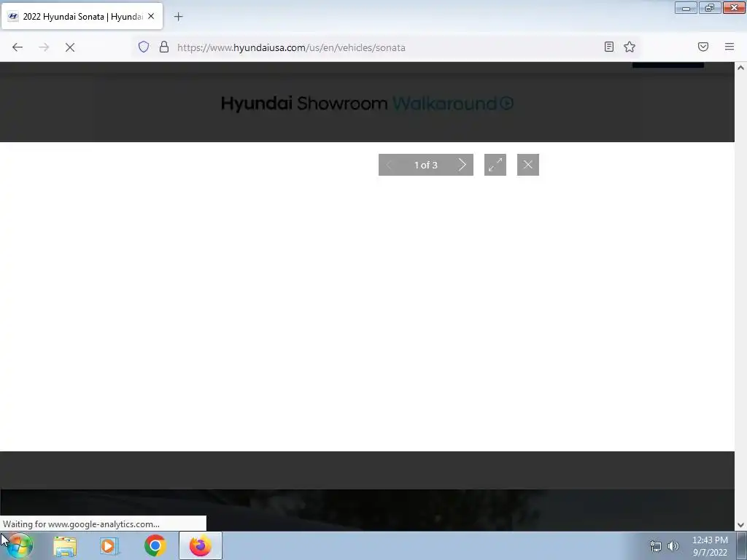747x560 pixels.
Task: Open a new browser tab
Action: tap(178, 17)
